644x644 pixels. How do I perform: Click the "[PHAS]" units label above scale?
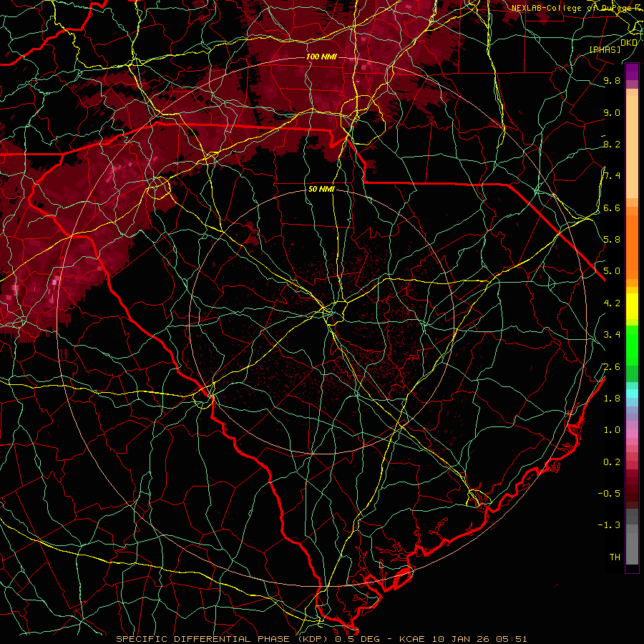pos(605,49)
